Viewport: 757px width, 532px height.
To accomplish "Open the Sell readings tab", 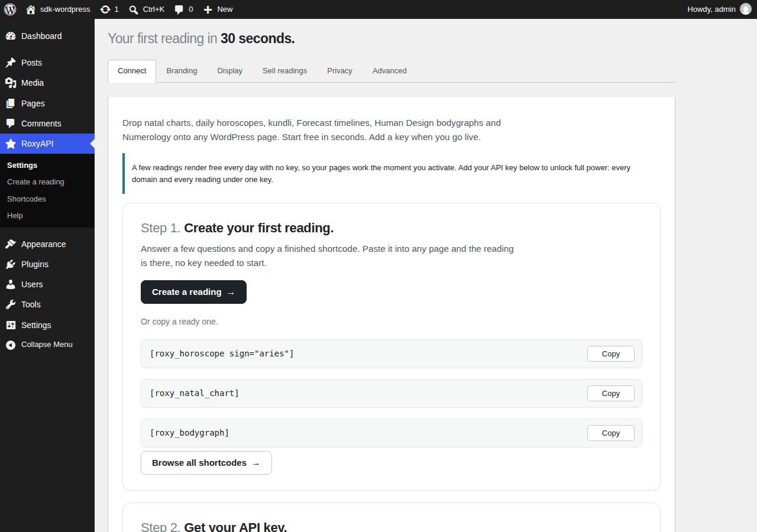I will [285, 71].
